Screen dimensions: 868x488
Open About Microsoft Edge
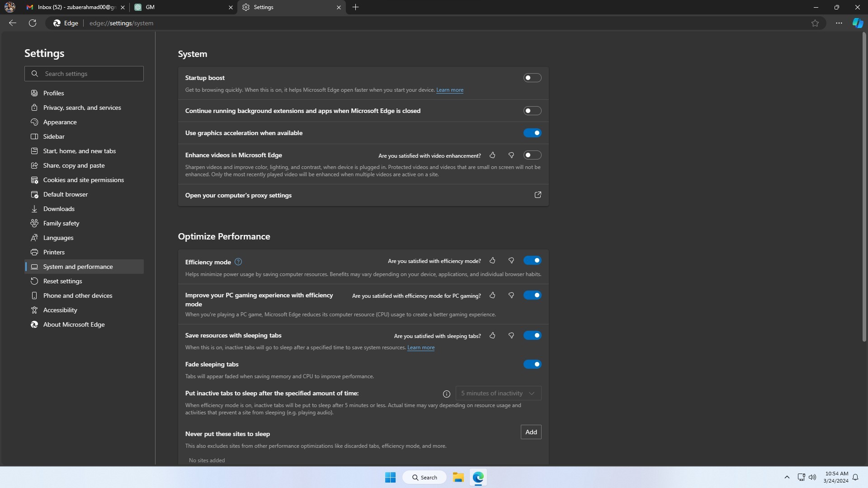[x=84, y=324]
